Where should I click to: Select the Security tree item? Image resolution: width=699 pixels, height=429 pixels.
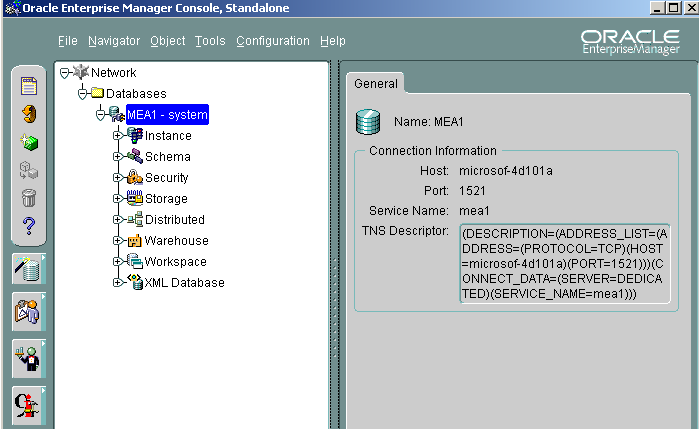(x=167, y=177)
